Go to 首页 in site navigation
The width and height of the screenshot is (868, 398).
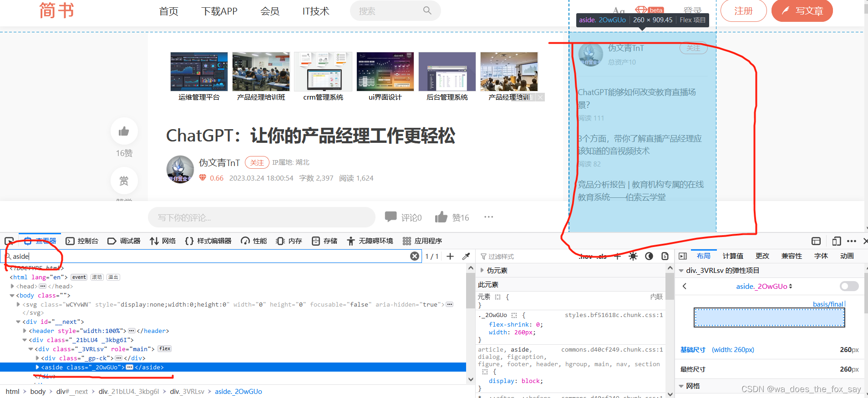168,11
